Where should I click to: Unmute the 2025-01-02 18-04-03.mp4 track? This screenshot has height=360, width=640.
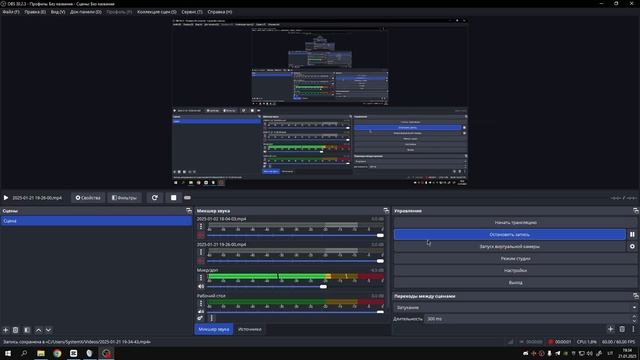click(x=200, y=235)
